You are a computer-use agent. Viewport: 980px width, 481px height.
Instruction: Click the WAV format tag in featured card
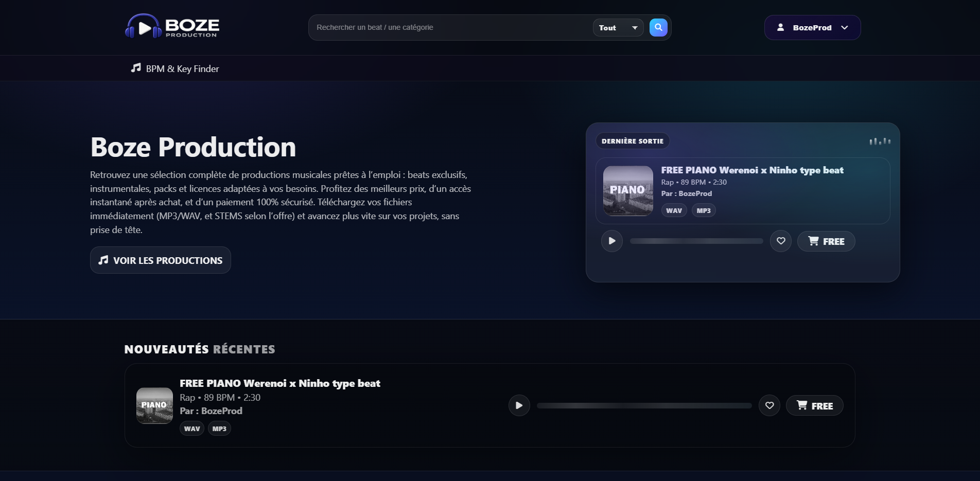(x=674, y=210)
